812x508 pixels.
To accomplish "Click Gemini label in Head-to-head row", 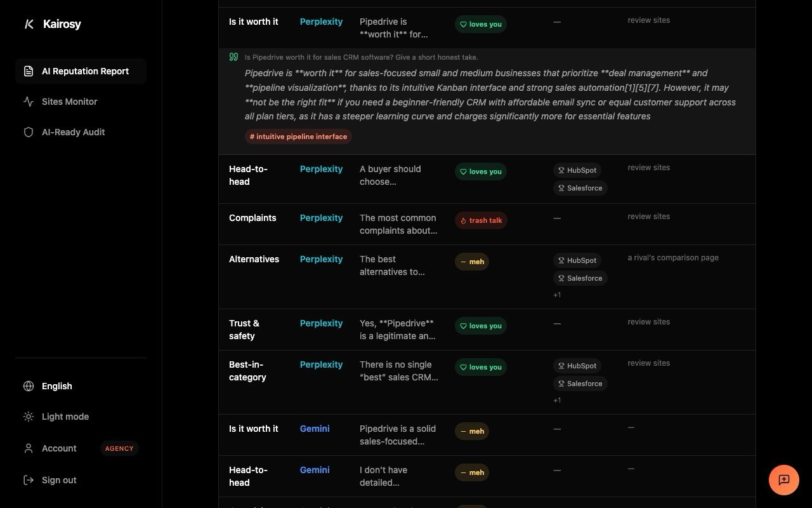I will 315,470.
